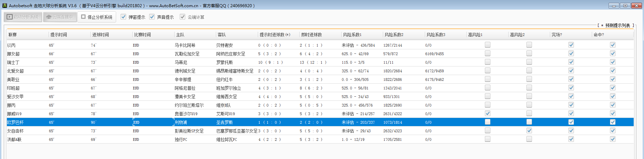644x159 pixels.
Task: Uncheck 高风险1 for the 挪威U19 row
Action: pyautogui.click(x=487, y=113)
